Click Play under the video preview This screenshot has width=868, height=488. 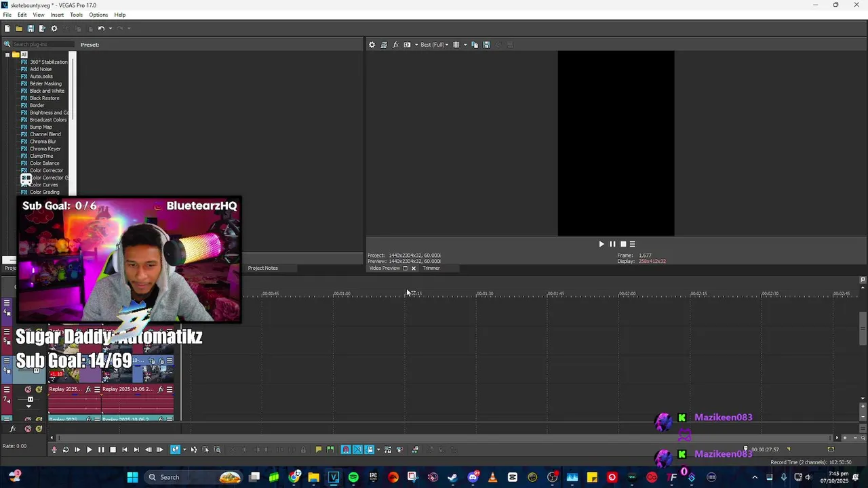coord(601,244)
